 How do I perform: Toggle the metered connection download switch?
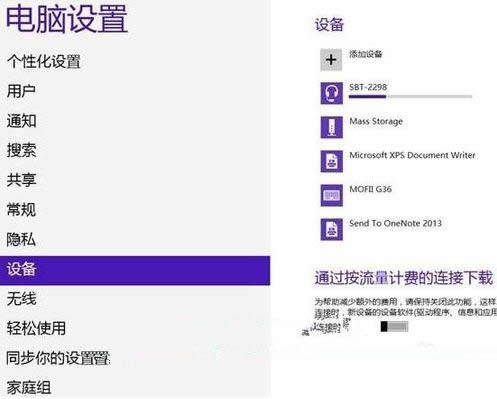tap(394, 327)
